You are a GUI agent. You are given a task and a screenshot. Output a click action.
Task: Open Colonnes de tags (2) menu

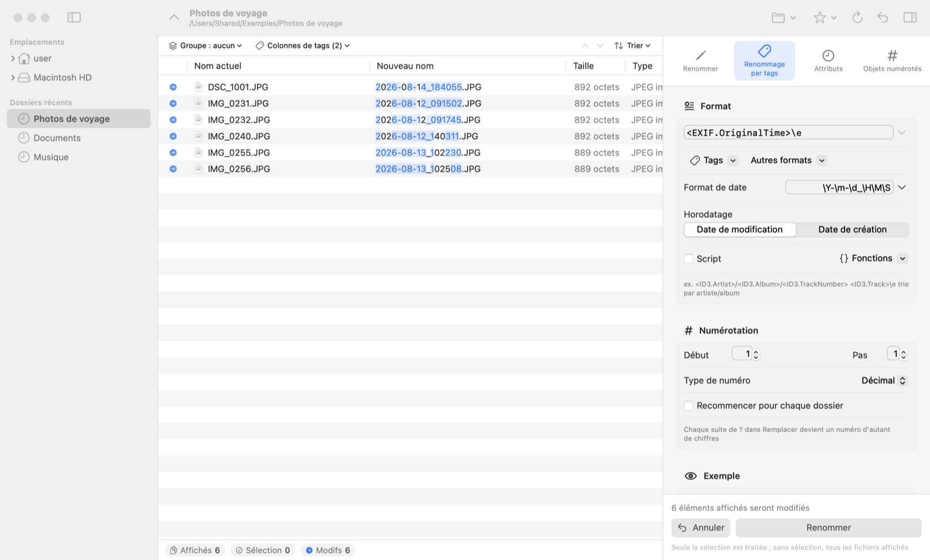tap(303, 46)
